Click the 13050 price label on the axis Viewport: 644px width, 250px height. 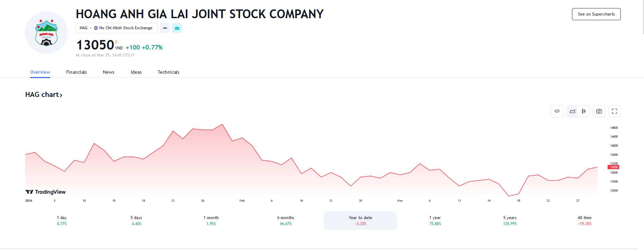pos(614,167)
